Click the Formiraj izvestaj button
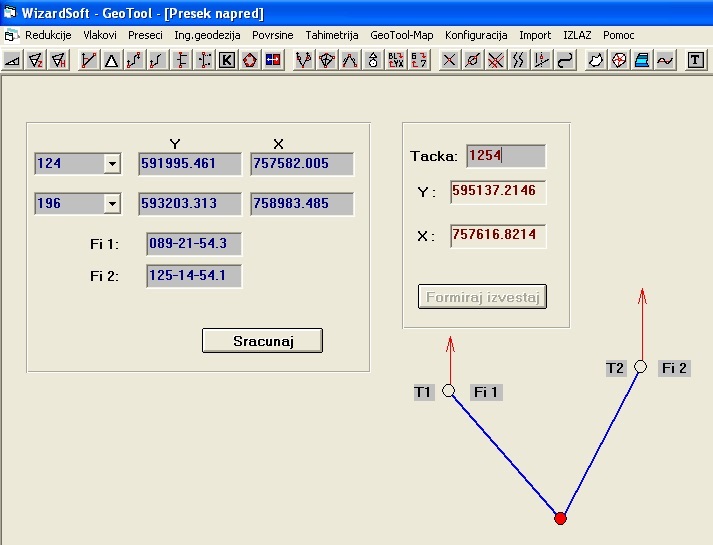 click(482, 297)
